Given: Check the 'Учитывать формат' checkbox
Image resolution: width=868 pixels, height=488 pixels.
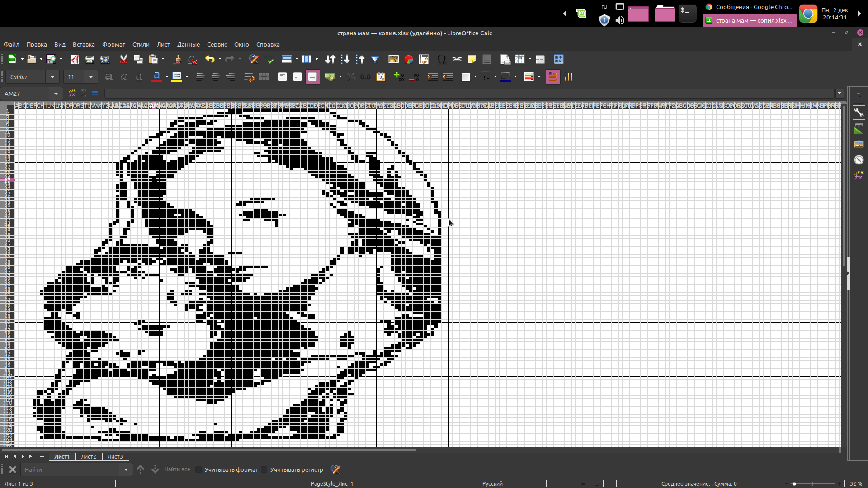Looking at the screenshot, I should (x=198, y=469).
